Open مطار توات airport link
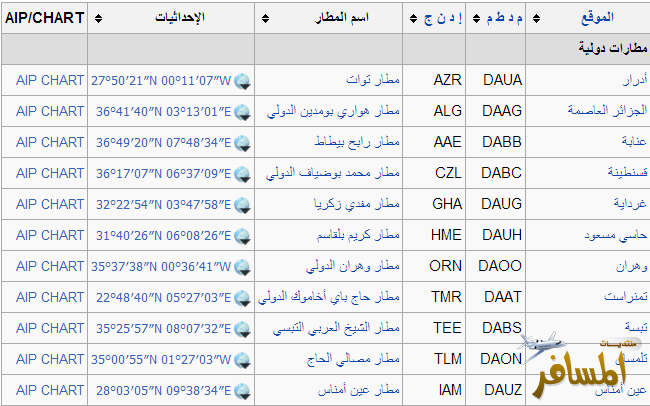Image resolution: width=650 pixels, height=406 pixels. click(x=373, y=79)
